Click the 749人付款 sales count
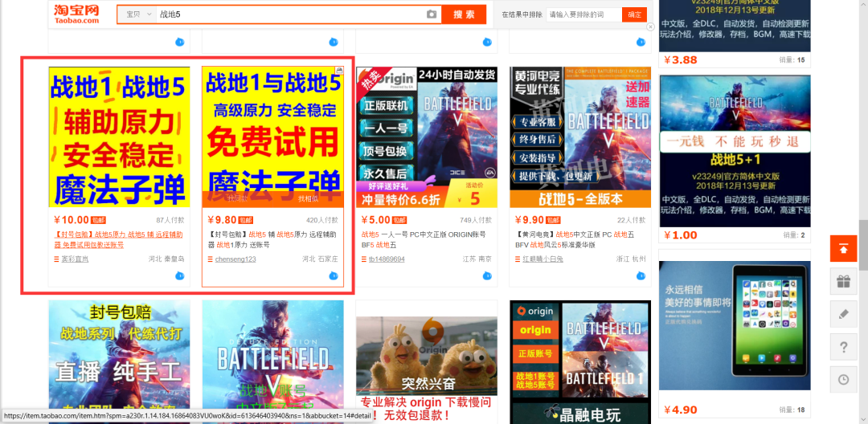 click(x=476, y=220)
